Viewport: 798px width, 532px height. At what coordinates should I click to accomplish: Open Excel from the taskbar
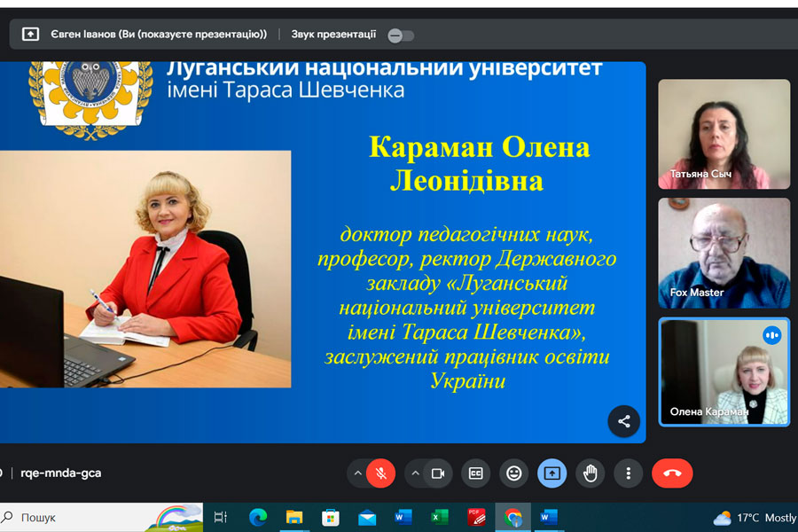click(439, 517)
